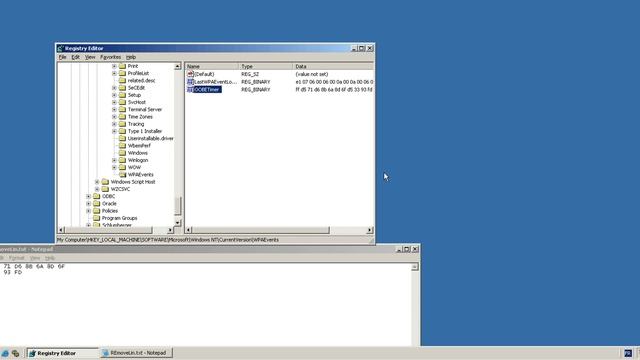The width and height of the screenshot is (640, 360).
Task: Click the Time Zones folder icon
Action: pos(122,117)
